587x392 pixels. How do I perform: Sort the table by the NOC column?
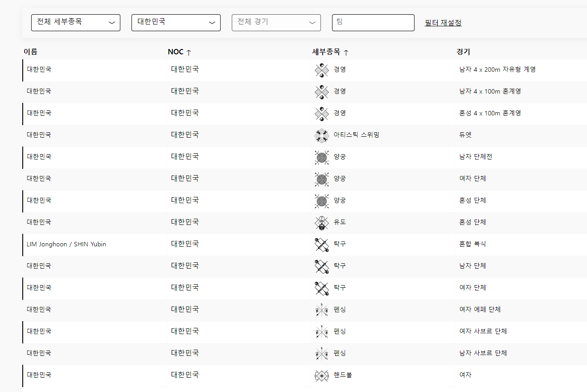click(x=180, y=52)
